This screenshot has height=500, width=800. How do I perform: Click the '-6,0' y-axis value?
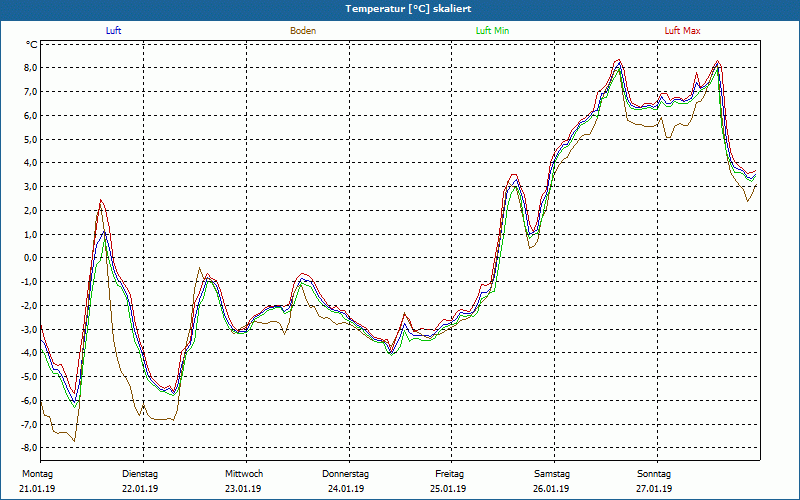pyautogui.click(x=29, y=400)
